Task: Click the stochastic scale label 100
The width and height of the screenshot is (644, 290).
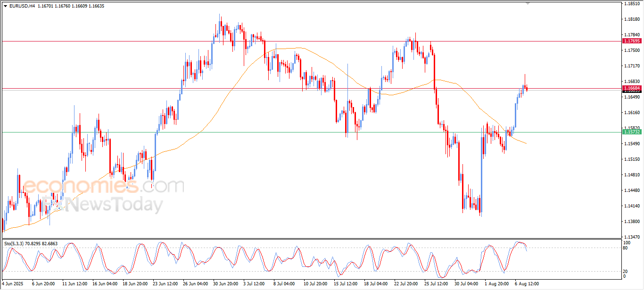Action: click(627, 242)
